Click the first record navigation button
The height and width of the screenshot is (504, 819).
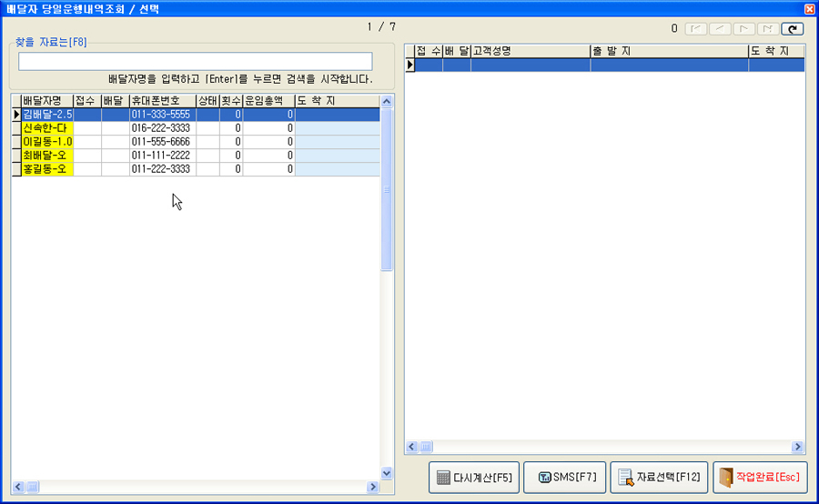(696, 29)
